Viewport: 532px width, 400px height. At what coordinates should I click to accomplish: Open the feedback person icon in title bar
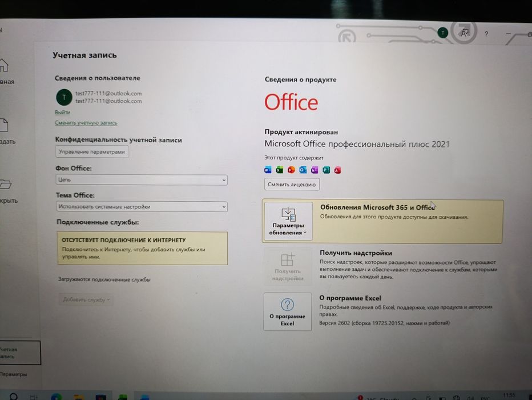coord(464,33)
